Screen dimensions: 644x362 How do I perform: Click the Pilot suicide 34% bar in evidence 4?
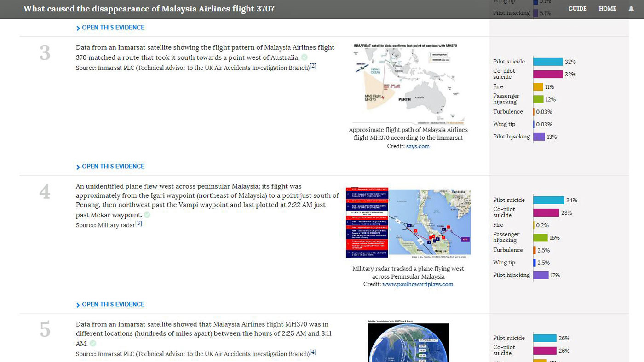coord(549,200)
